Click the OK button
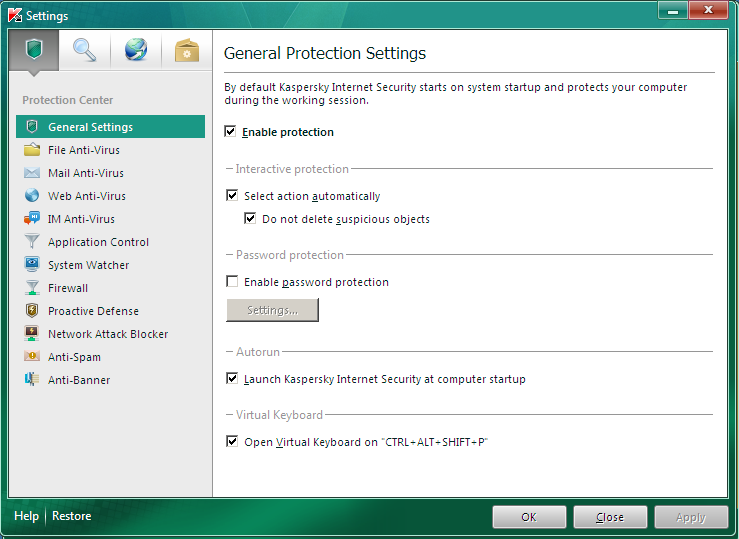This screenshot has width=739, height=539. pyautogui.click(x=529, y=517)
